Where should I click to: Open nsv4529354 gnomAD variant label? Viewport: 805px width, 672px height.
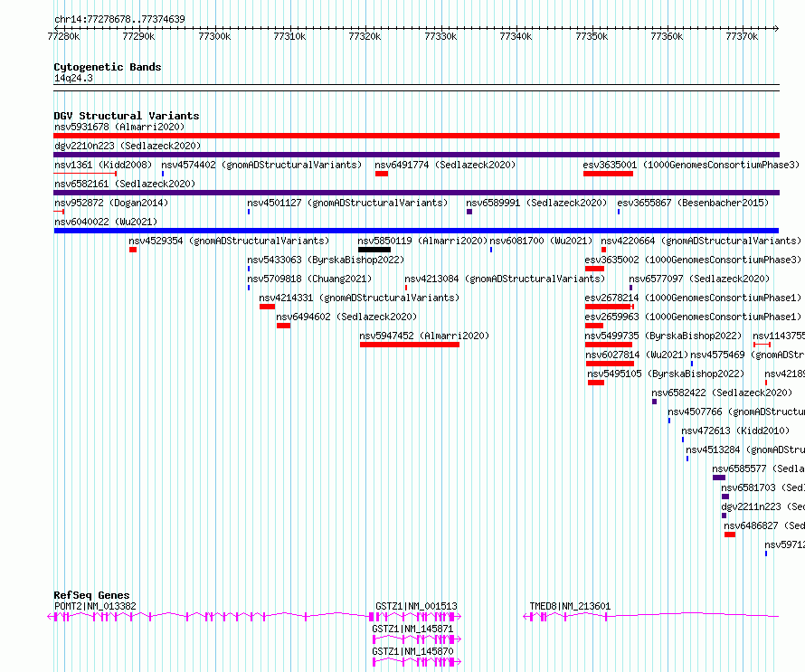tap(229, 241)
